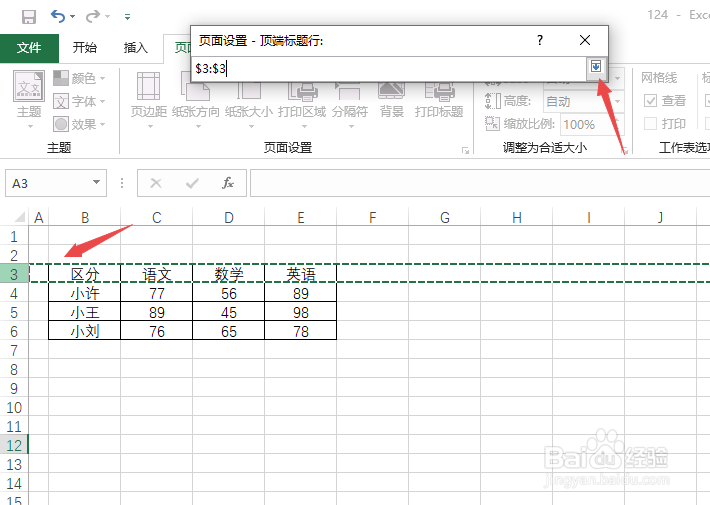Click the Save icon in quick access toolbar
This screenshot has width=710, height=505.
point(29,17)
